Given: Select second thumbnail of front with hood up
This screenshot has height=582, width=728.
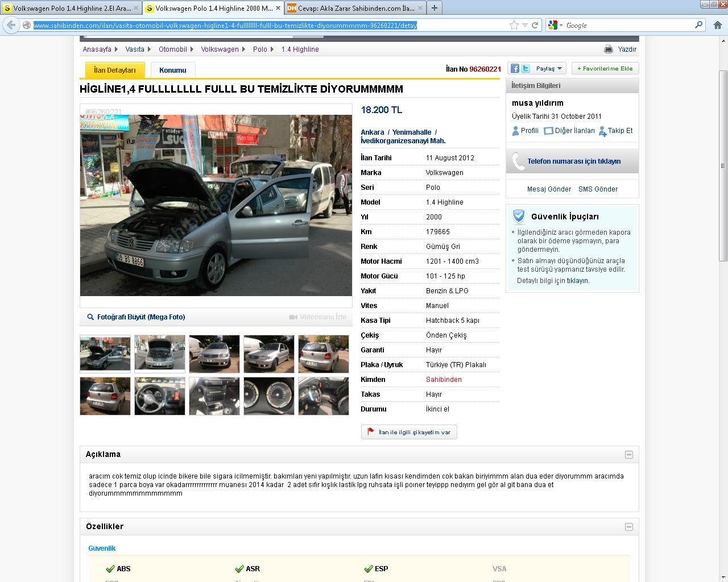Looking at the screenshot, I should pyautogui.click(x=160, y=354).
